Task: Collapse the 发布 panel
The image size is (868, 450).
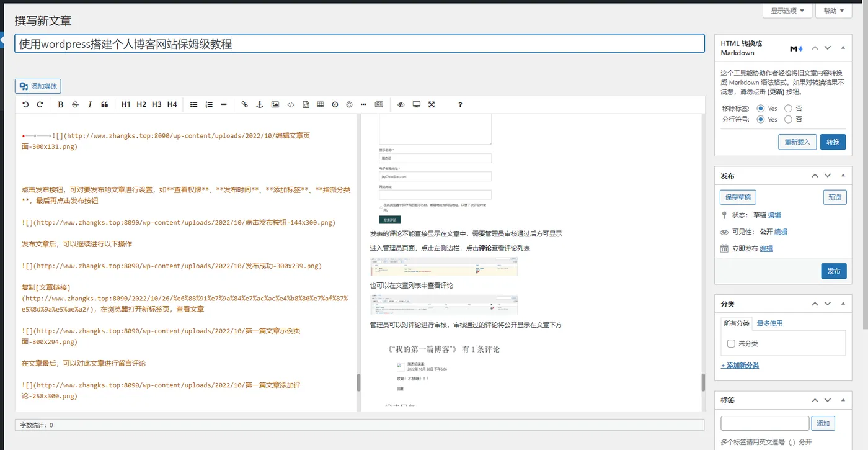Action: point(843,176)
